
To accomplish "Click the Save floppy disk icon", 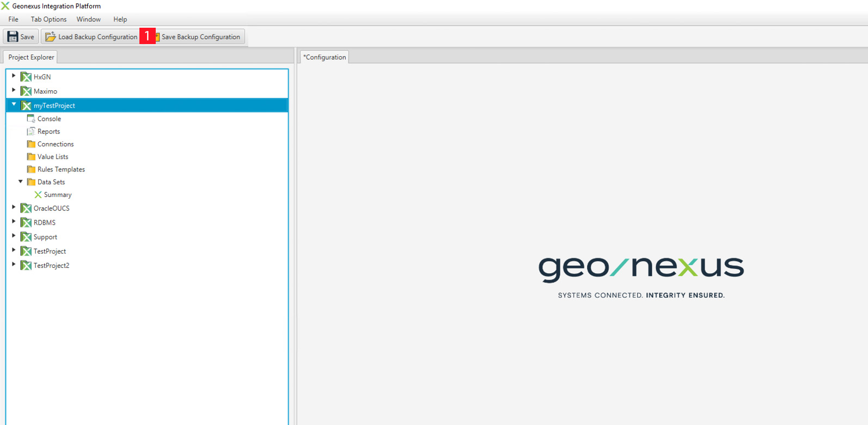I will pyautogui.click(x=13, y=36).
